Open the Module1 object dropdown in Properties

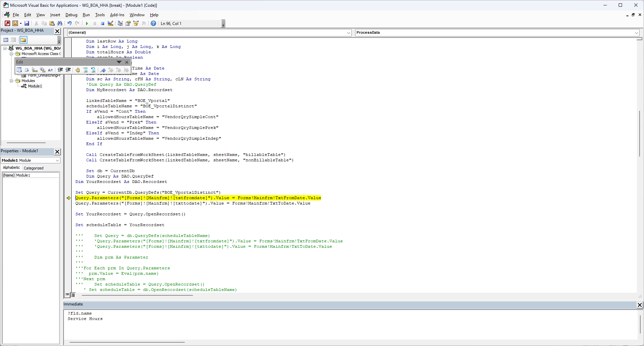point(57,160)
